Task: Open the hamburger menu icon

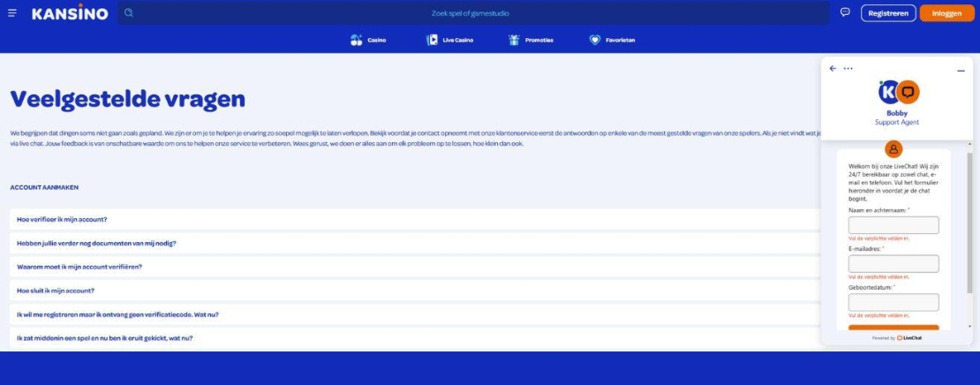Action: (12, 13)
